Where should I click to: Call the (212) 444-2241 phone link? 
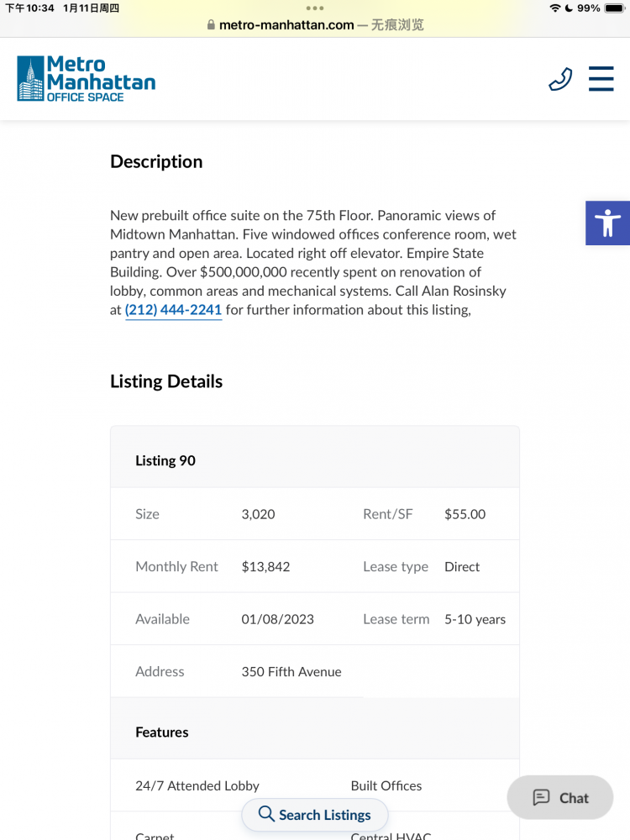(x=174, y=310)
